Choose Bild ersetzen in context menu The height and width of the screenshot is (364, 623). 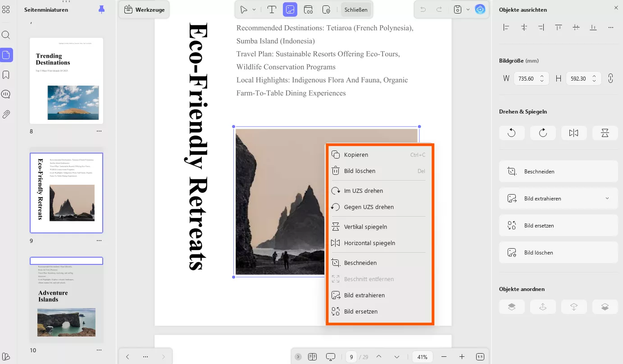(x=379, y=312)
